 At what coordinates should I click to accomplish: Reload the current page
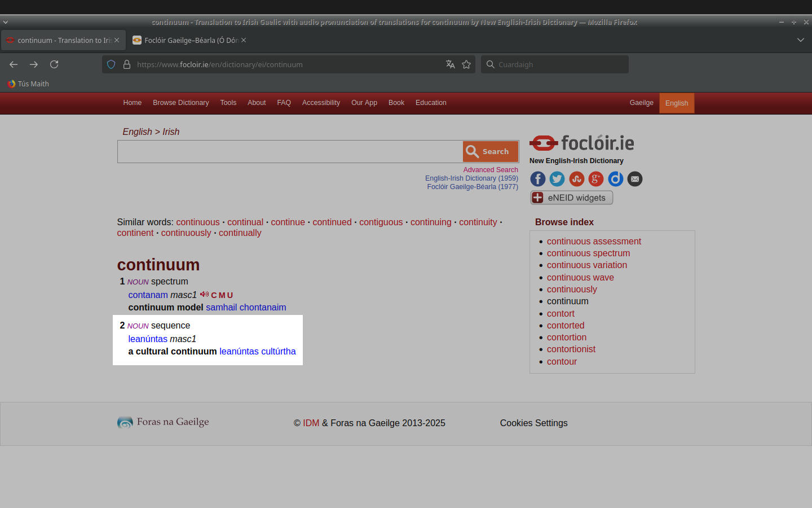(54, 64)
